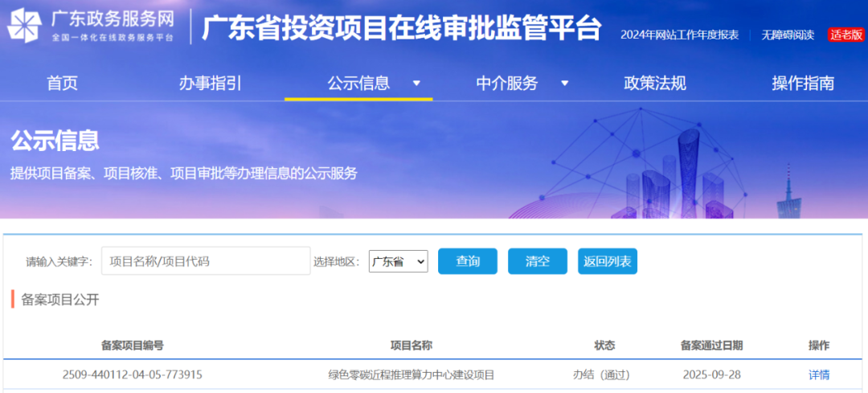Open the 中介服务 menu item
The height and width of the screenshot is (393, 868).
click(506, 84)
